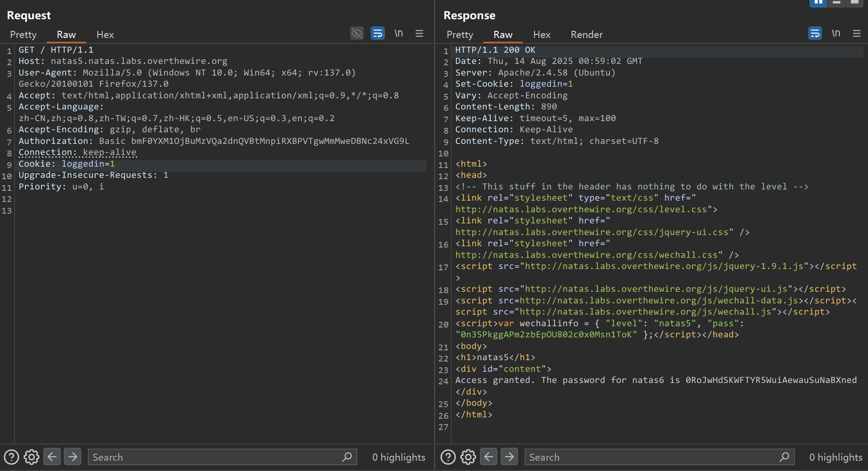Screen dimensions: 868x471
Task: Go to previous match in Request search
Action: [52, 457]
